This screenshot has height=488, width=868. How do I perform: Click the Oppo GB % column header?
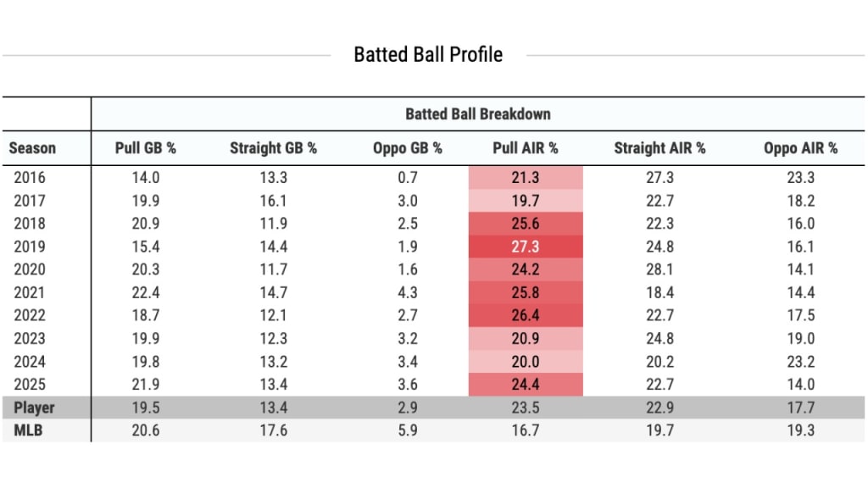[x=407, y=148]
